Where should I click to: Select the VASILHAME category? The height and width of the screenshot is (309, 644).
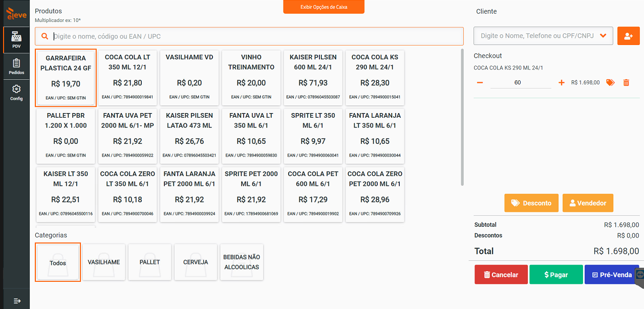pos(104,262)
